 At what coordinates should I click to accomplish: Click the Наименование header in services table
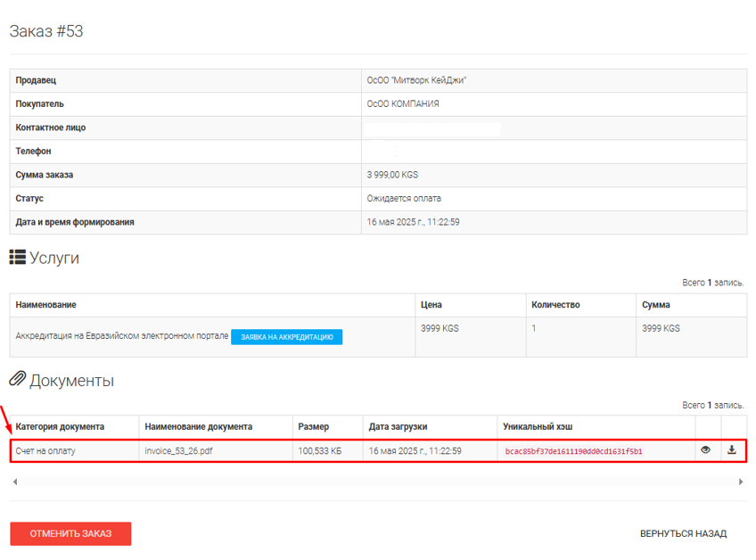tap(45, 304)
